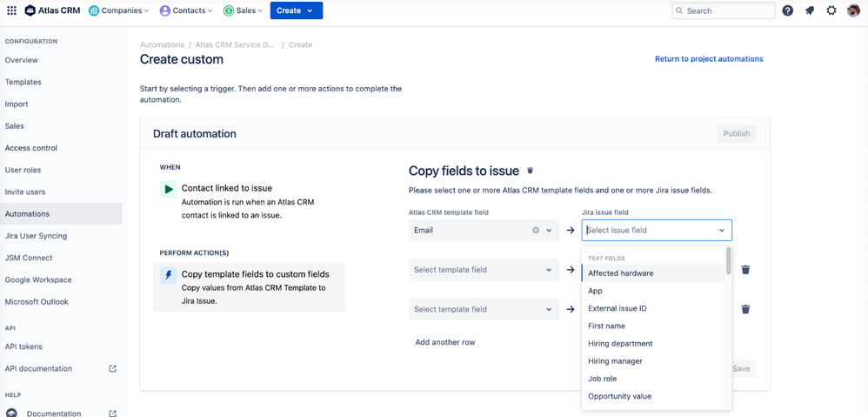
Task: Open API tokens in the sidebar
Action: click(x=61, y=346)
